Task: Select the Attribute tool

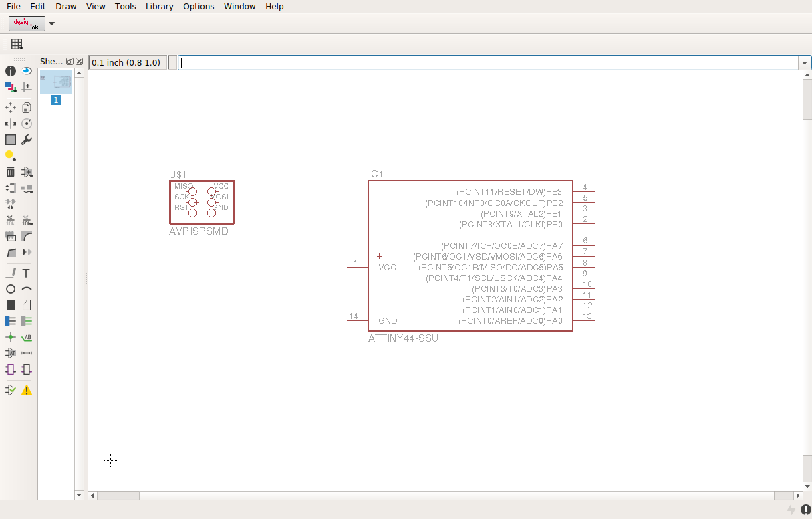Action: coord(11,353)
